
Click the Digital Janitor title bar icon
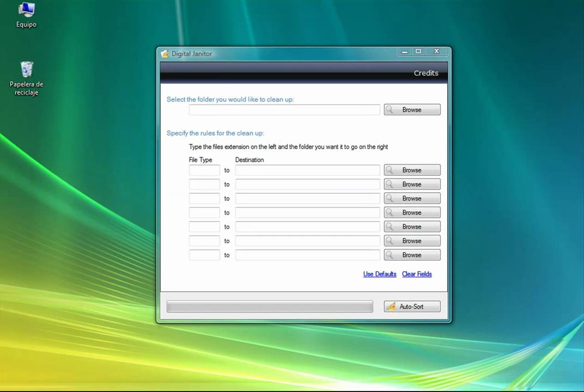[165, 53]
